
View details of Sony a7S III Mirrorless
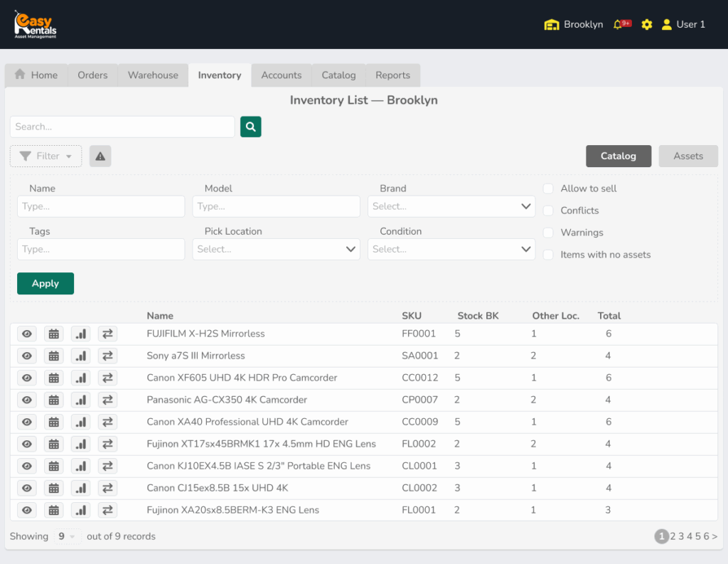pyautogui.click(x=27, y=356)
